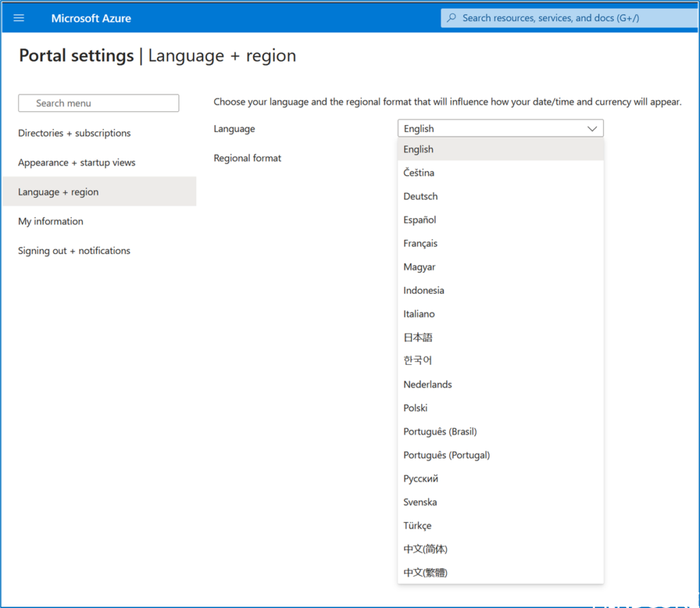Open Directories + subscriptions settings
The width and height of the screenshot is (700, 608).
point(75,133)
